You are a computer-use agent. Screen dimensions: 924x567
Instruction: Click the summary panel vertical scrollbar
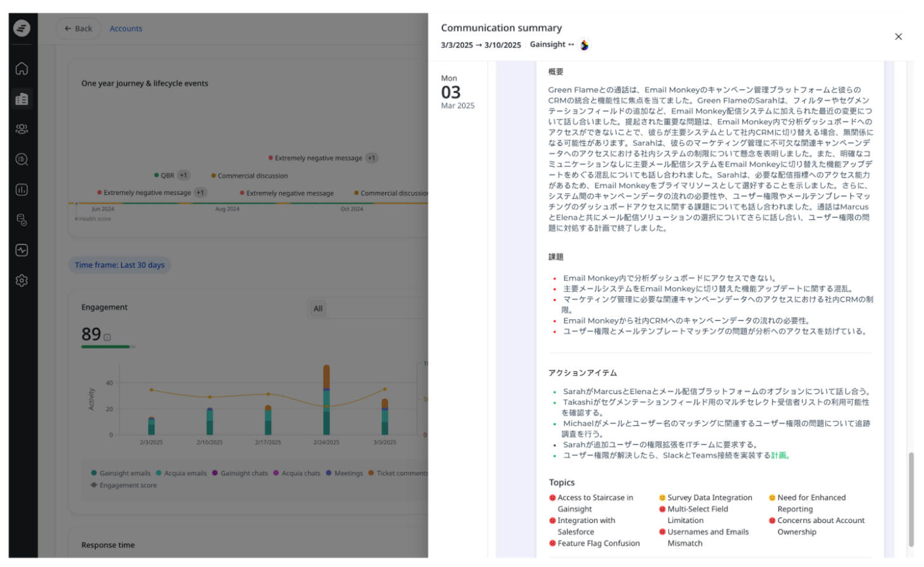(x=911, y=500)
